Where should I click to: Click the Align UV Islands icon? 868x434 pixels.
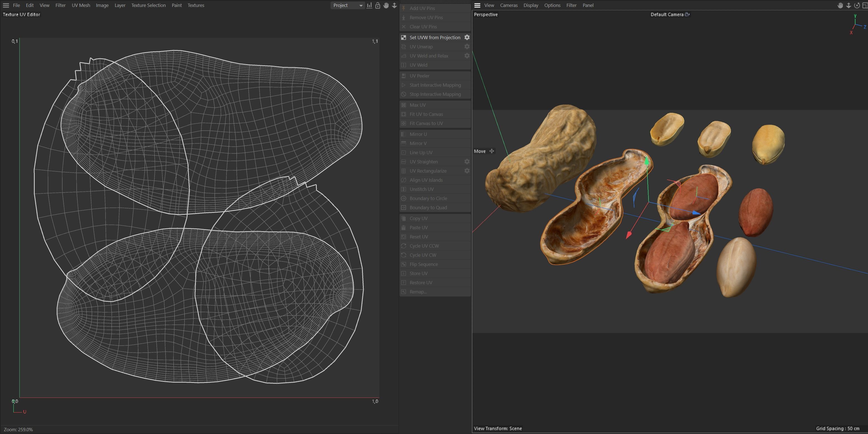pyautogui.click(x=404, y=180)
